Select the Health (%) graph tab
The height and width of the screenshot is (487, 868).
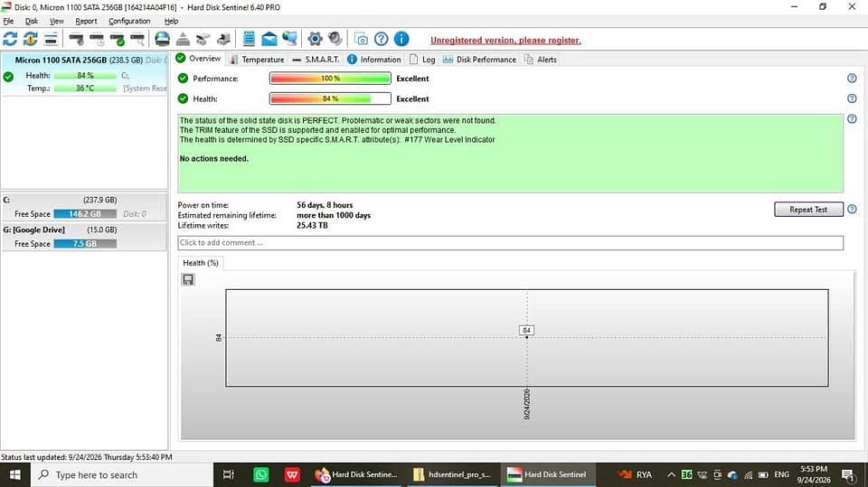tap(201, 263)
